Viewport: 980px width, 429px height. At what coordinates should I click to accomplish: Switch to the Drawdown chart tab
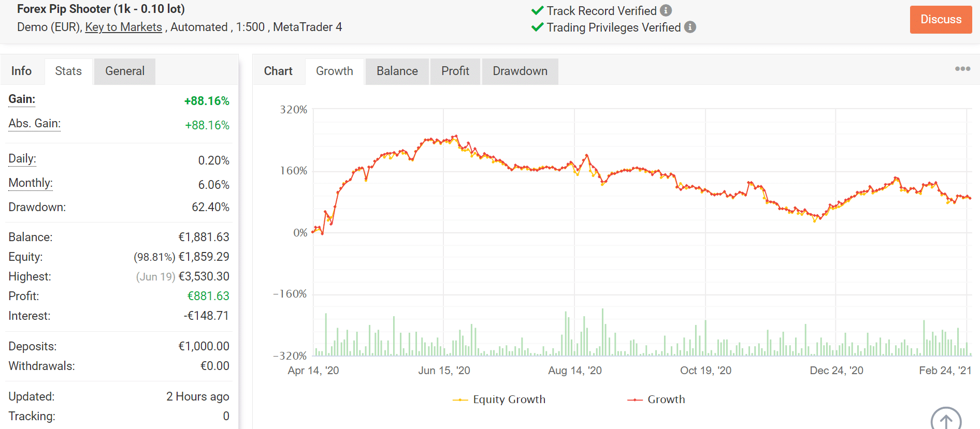[x=520, y=71]
